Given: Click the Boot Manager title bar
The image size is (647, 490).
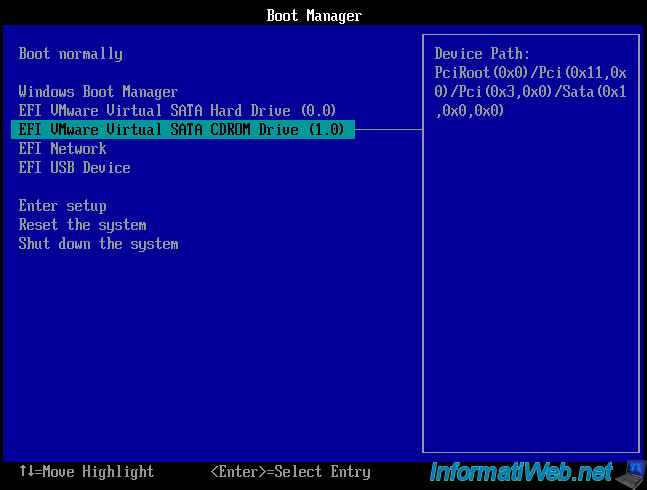Looking at the screenshot, I should 314,15.
